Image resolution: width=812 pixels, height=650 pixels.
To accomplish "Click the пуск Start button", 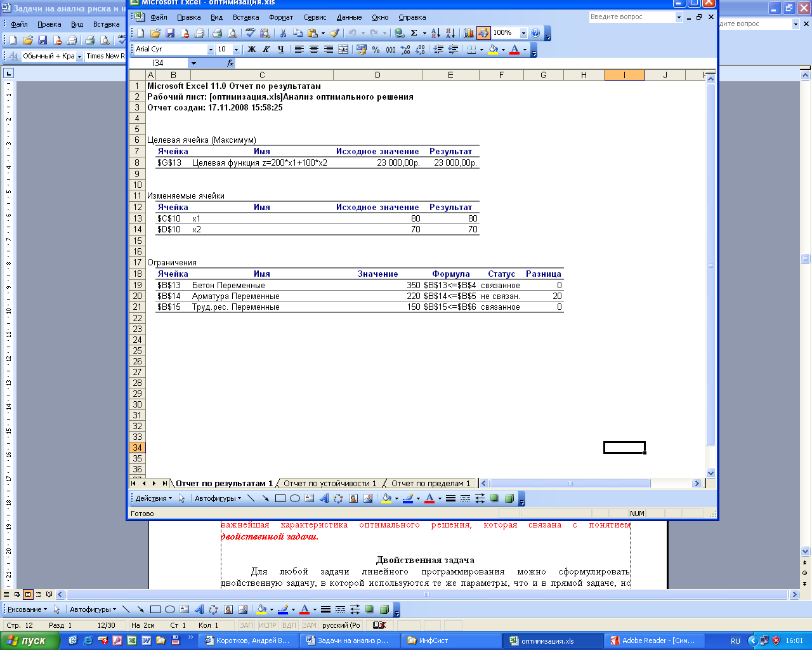I will [x=29, y=640].
